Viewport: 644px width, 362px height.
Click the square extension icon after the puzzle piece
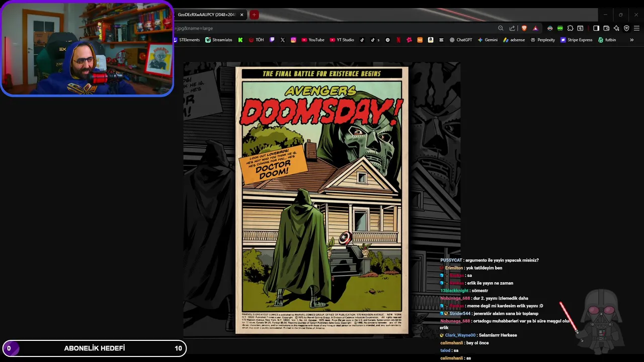[580, 28]
